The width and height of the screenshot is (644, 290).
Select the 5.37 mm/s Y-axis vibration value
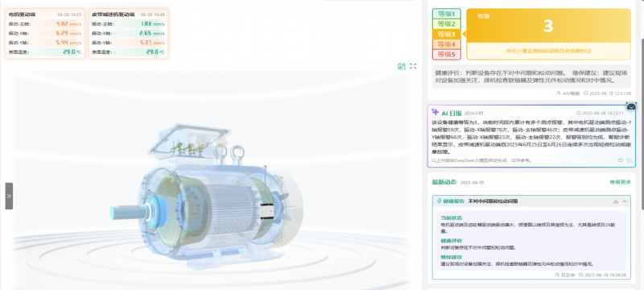tap(152, 43)
